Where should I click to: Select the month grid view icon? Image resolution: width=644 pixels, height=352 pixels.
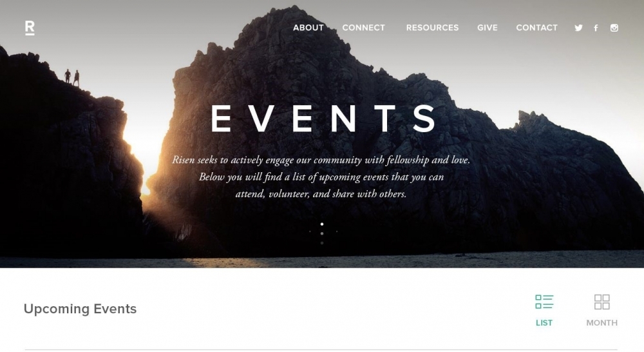click(601, 302)
